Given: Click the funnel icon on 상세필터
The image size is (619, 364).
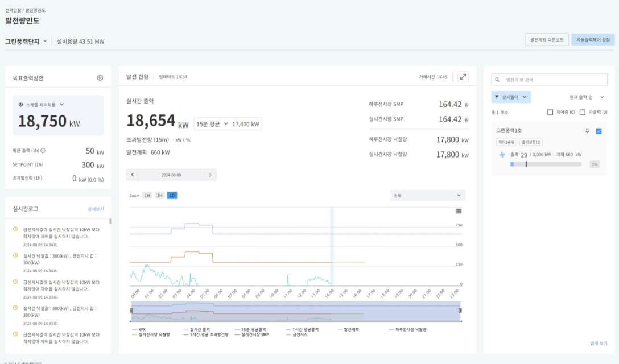Looking at the screenshot, I should 497,97.
